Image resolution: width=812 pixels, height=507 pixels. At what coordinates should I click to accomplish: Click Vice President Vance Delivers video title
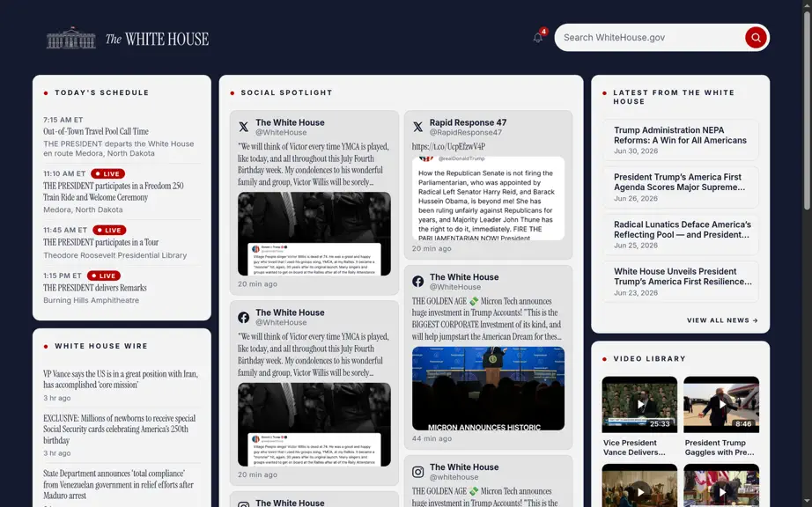634,447
